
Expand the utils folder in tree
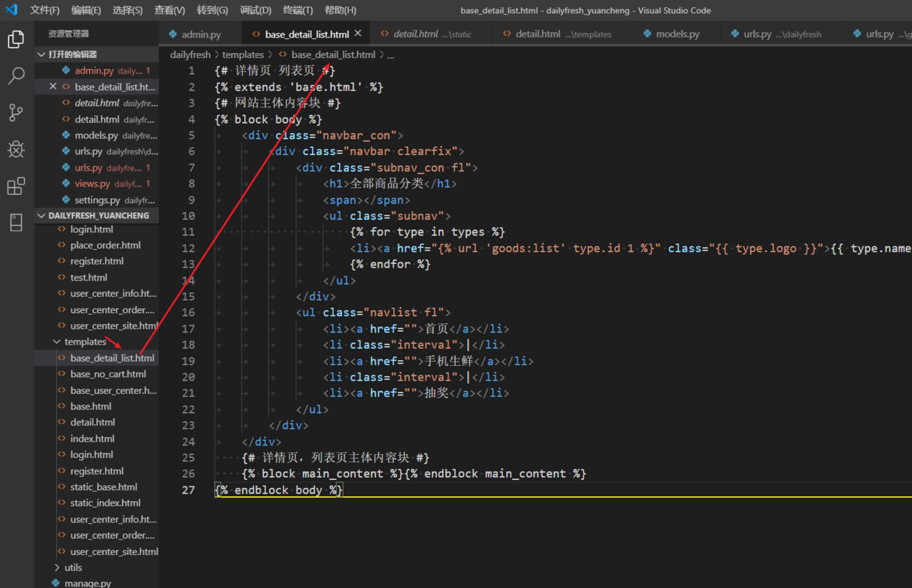74,567
